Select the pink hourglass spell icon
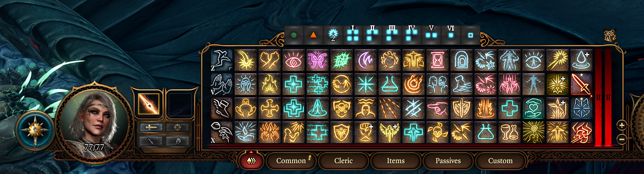The width and height of the screenshot is (644, 174). pyautogui.click(x=438, y=60)
